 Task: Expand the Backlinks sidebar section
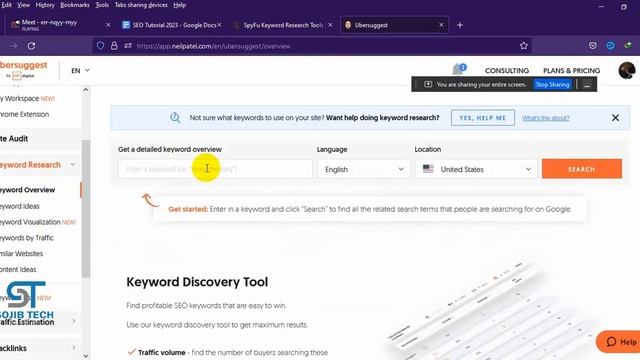pos(74,348)
